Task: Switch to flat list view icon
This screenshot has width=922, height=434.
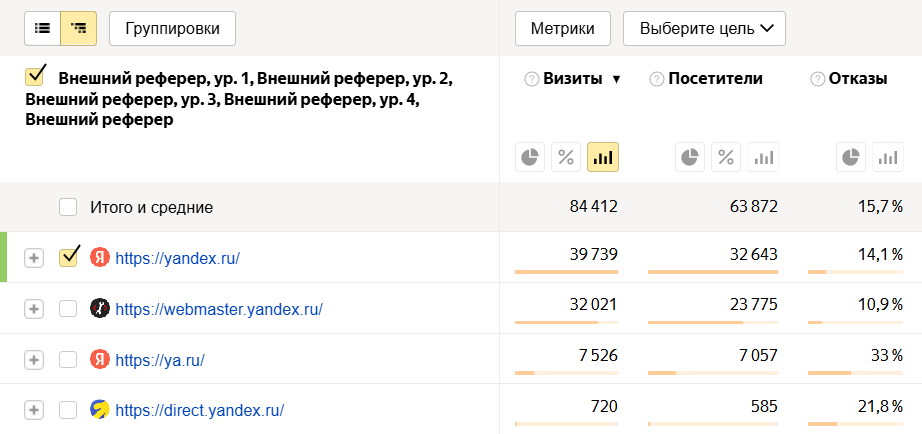Action: [43, 29]
